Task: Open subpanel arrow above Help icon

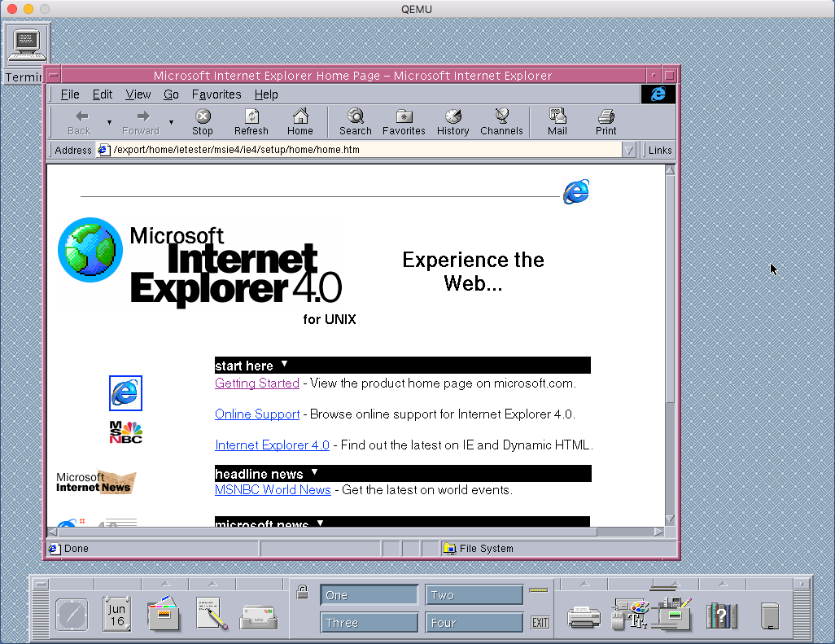Action: coord(724,584)
